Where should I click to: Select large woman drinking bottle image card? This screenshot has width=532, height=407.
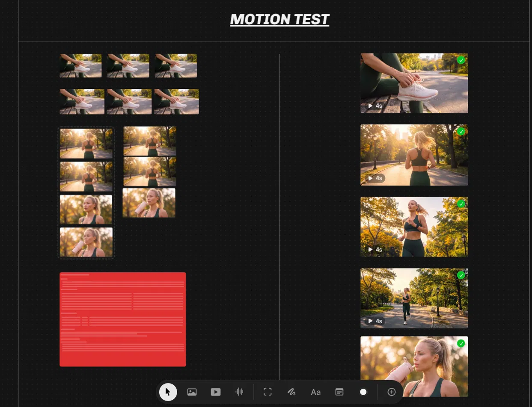pyautogui.click(x=414, y=366)
